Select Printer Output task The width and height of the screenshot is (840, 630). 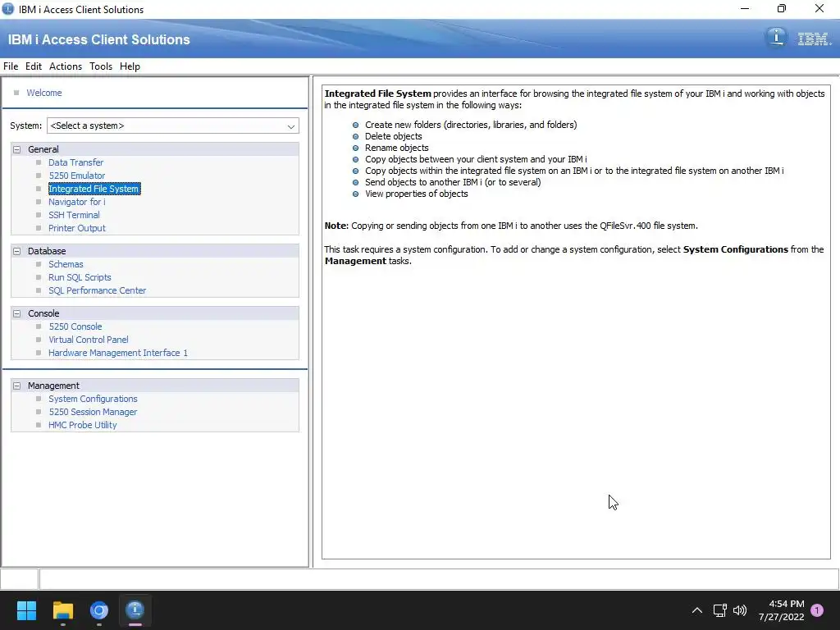(77, 228)
